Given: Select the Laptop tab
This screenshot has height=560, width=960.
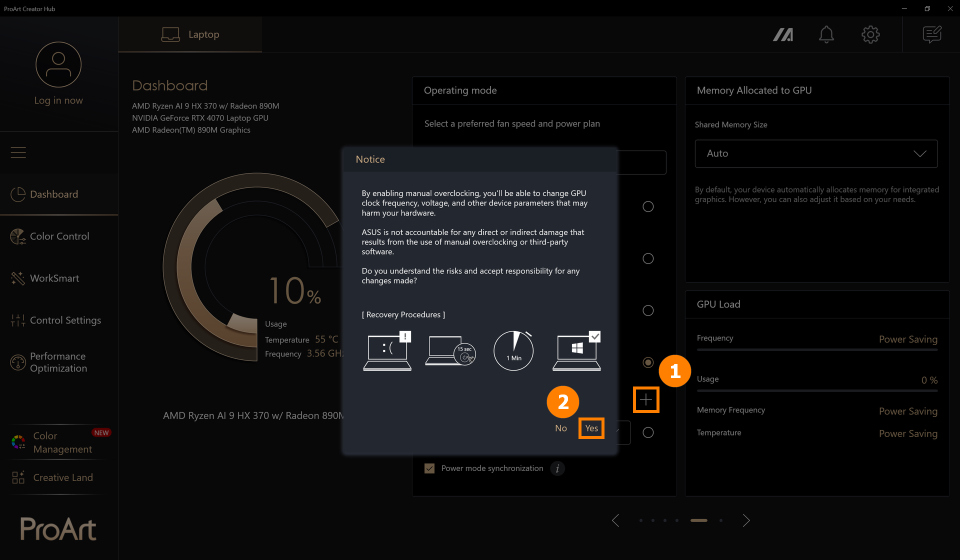Looking at the screenshot, I should point(190,34).
